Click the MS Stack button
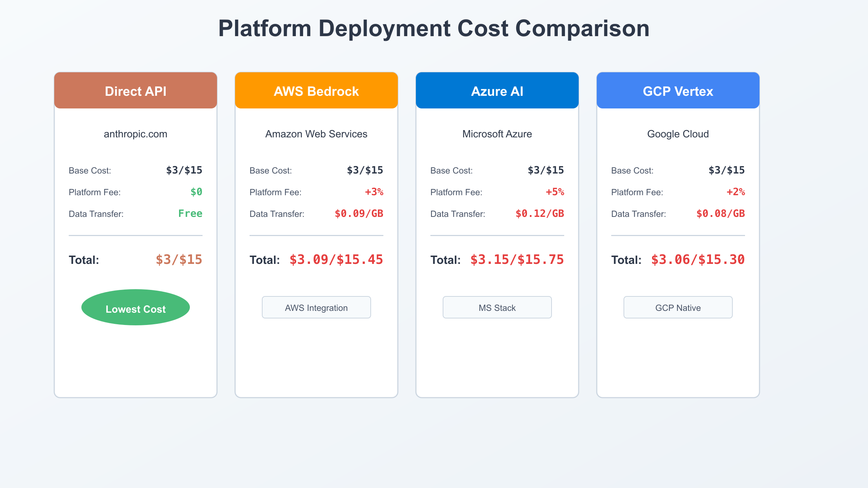 click(497, 308)
